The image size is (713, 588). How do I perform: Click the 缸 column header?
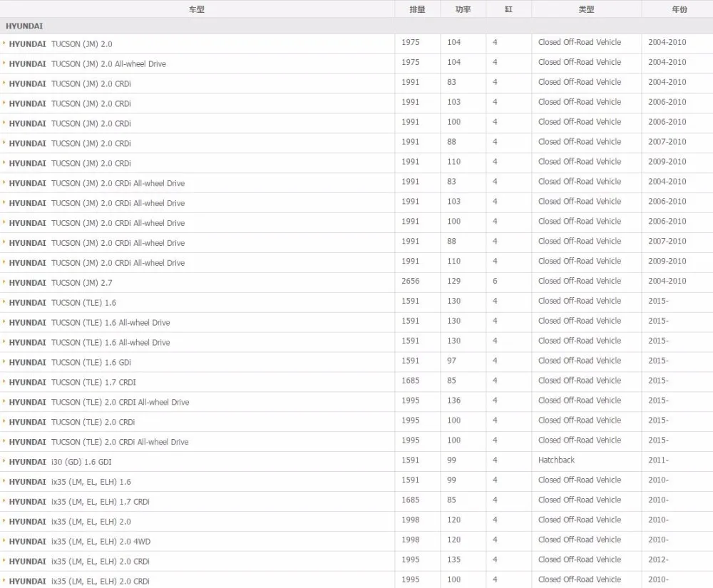(x=508, y=9)
